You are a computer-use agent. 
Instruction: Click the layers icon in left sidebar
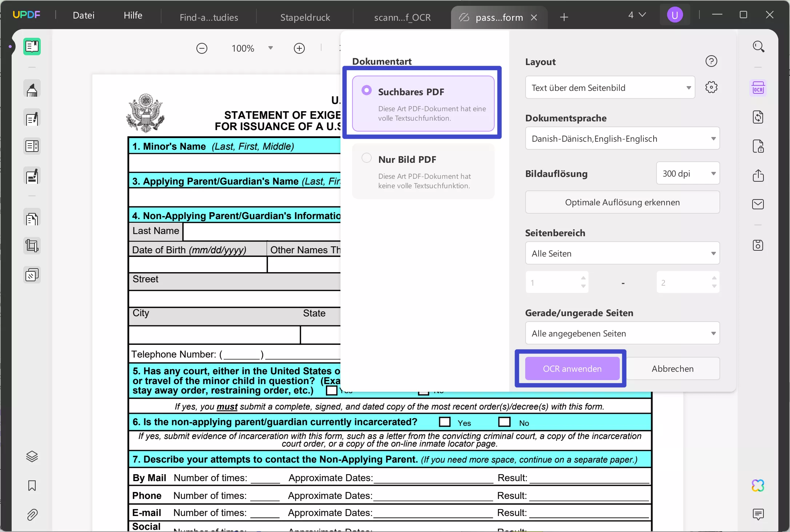(x=32, y=456)
